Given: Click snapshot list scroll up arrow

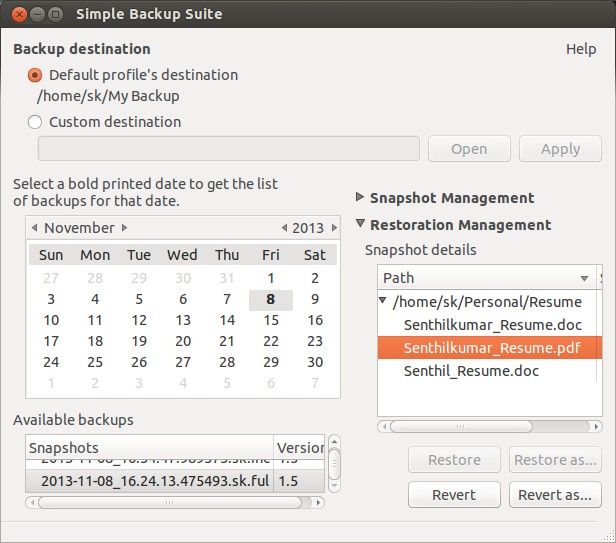Looking at the screenshot, I should click(x=334, y=442).
